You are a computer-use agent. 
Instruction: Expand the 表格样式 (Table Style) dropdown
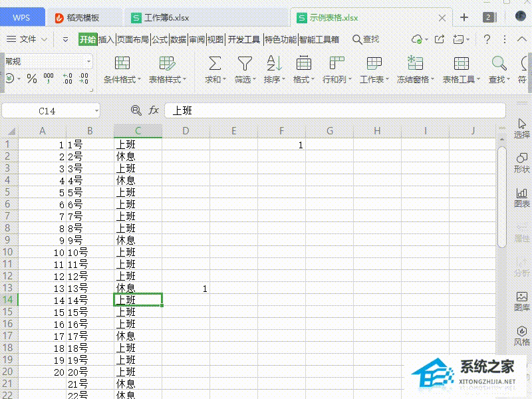pos(166,70)
